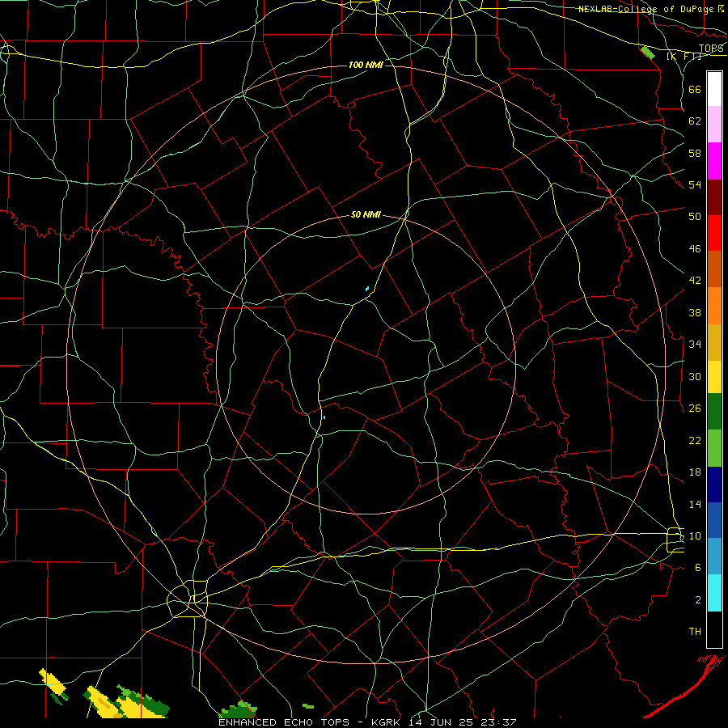Click the "KGRK" radar site identifier
Screen dimensions: 728x728
[x=386, y=722]
